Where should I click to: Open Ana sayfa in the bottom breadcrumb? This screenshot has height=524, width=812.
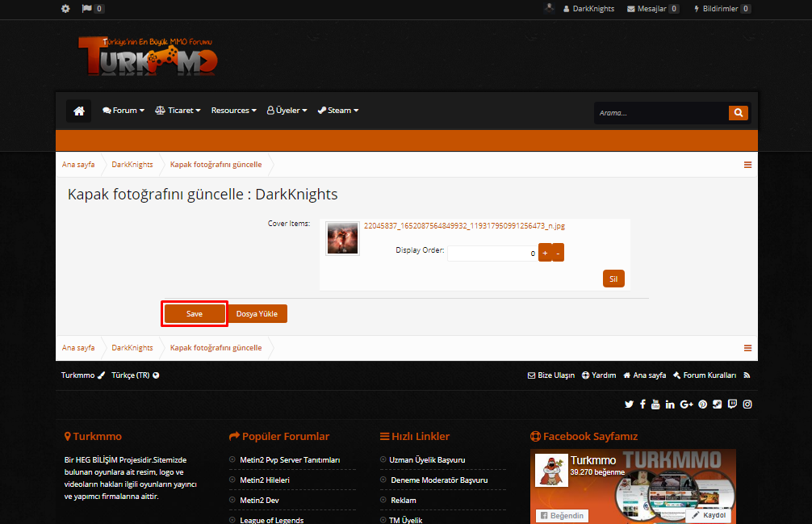[78, 348]
